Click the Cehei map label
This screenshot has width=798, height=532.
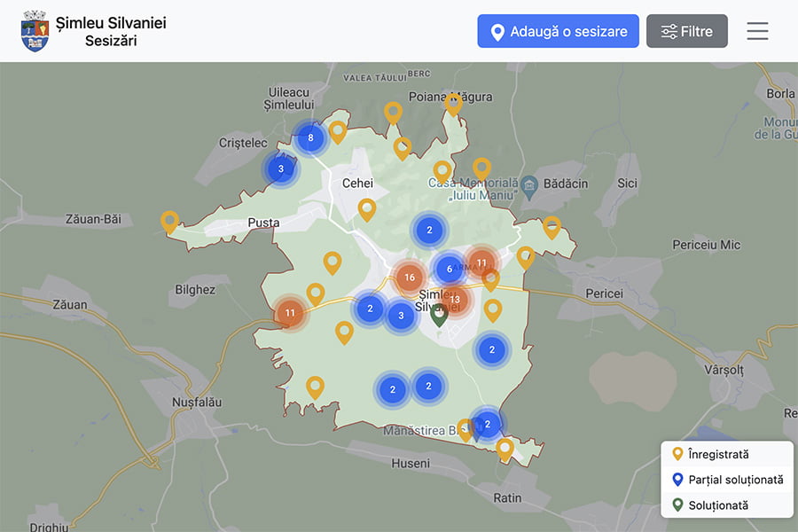pos(357,184)
